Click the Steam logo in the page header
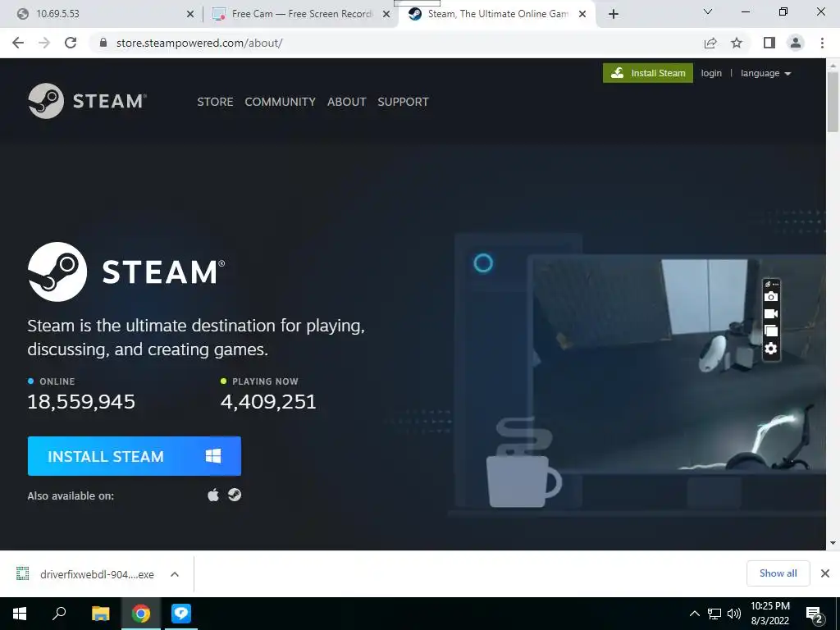The image size is (840, 630). tap(87, 101)
